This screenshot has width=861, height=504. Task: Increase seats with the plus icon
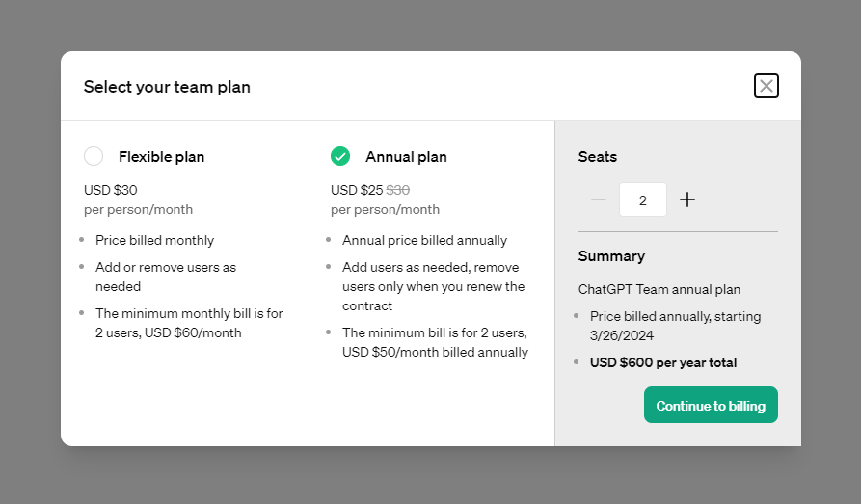(687, 199)
